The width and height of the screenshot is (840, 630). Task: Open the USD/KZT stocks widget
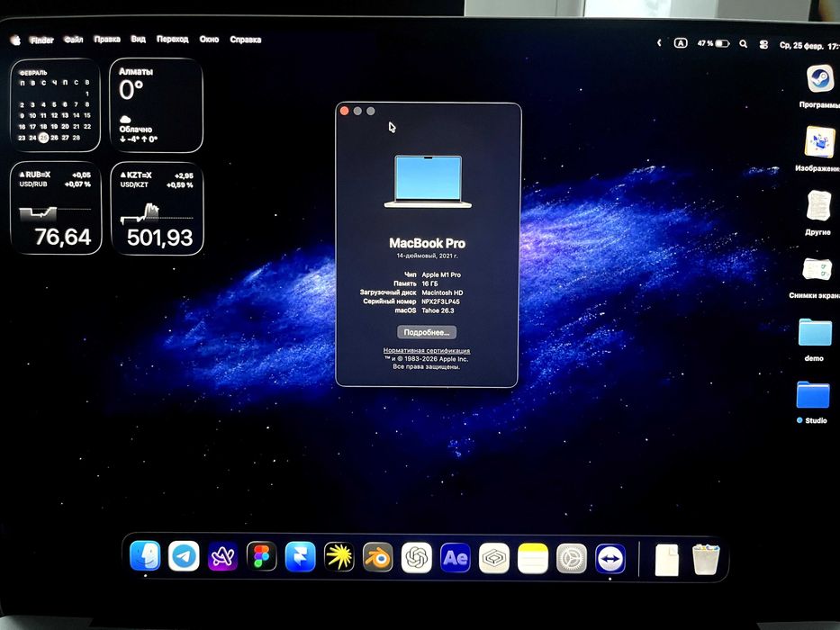pos(157,209)
